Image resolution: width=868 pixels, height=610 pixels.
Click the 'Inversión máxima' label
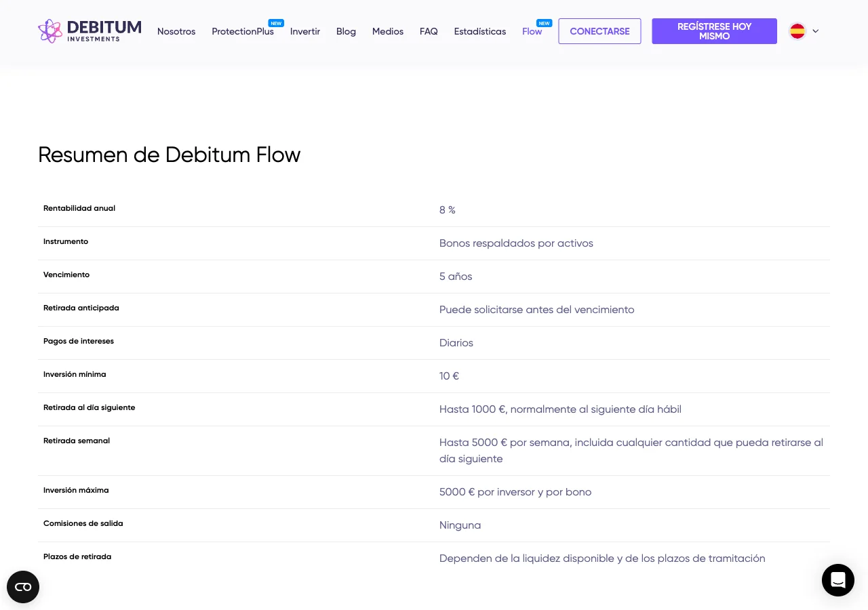coord(76,490)
